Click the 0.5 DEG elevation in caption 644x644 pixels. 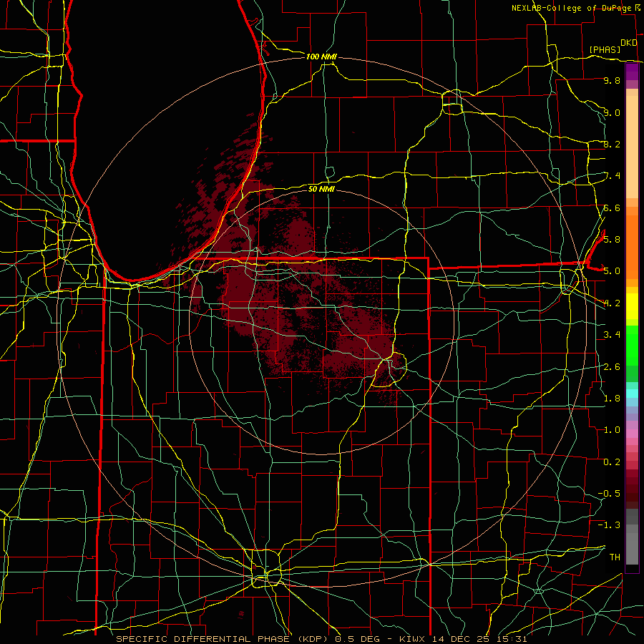356,639
